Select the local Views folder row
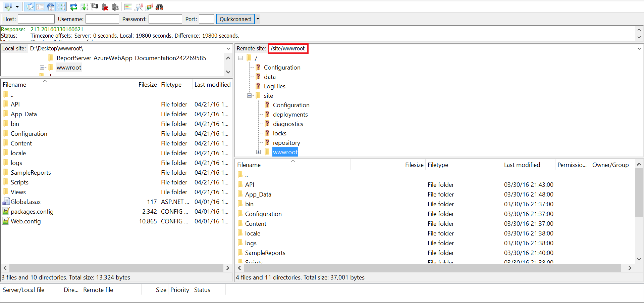The height and width of the screenshot is (303, 644). [116, 192]
